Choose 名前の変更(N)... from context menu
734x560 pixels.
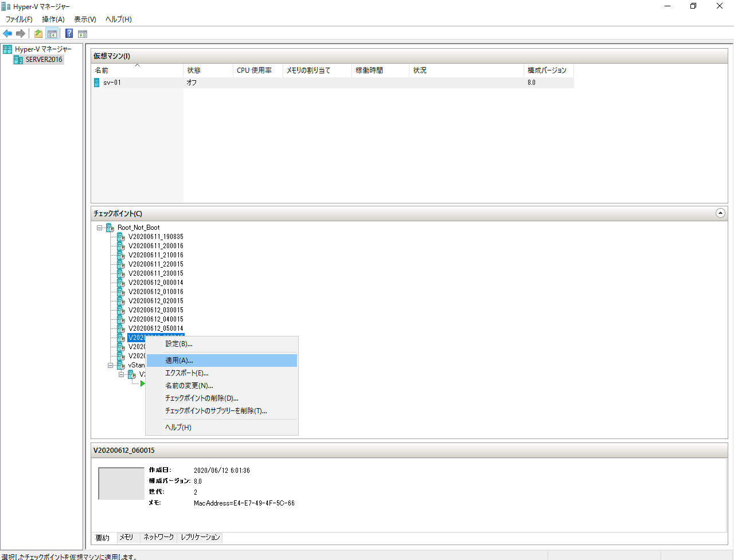pos(222,386)
